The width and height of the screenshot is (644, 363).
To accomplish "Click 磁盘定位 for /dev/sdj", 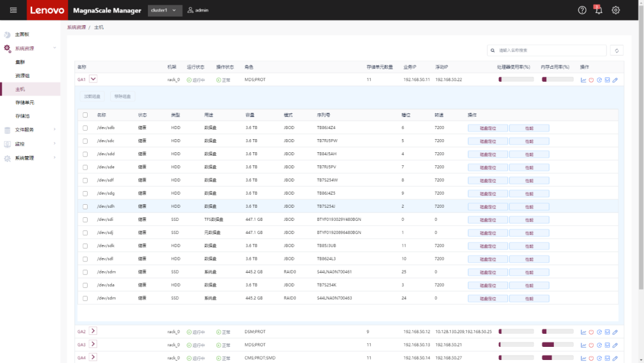I will (x=488, y=233).
